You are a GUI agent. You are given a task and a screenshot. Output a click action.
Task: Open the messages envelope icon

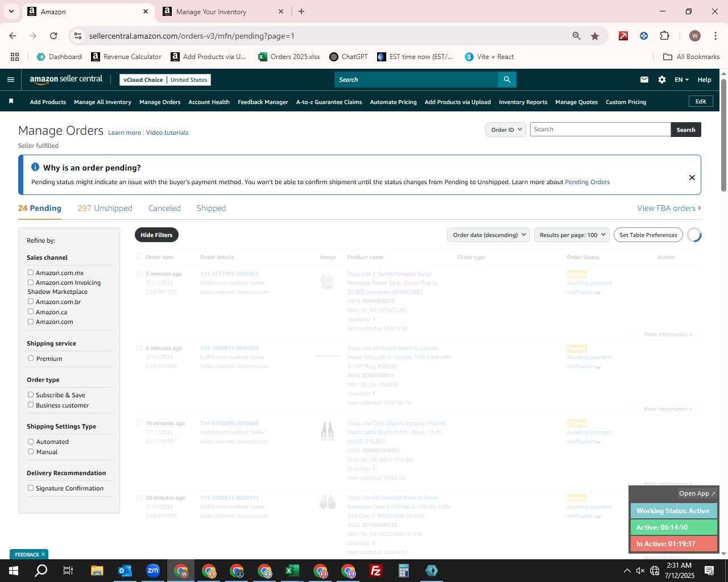pyautogui.click(x=644, y=80)
